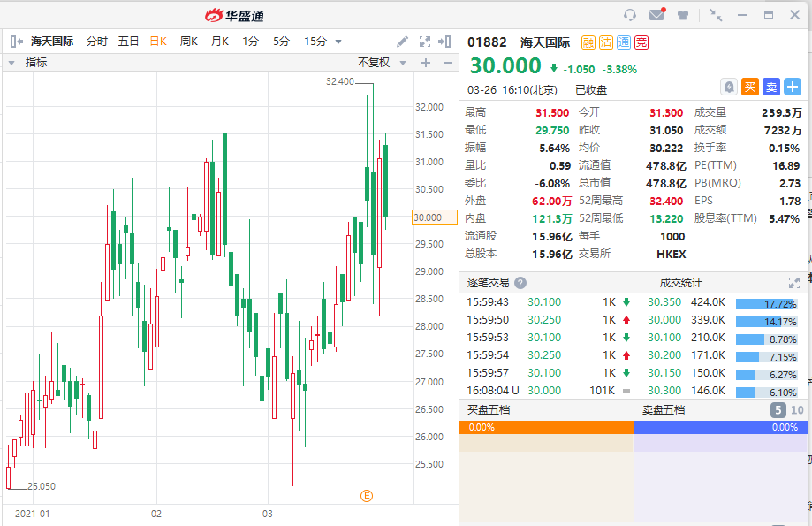The width and height of the screenshot is (812, 526).
Task: Click the 通 stock connect badge
Action: click(x=624, y=42)
